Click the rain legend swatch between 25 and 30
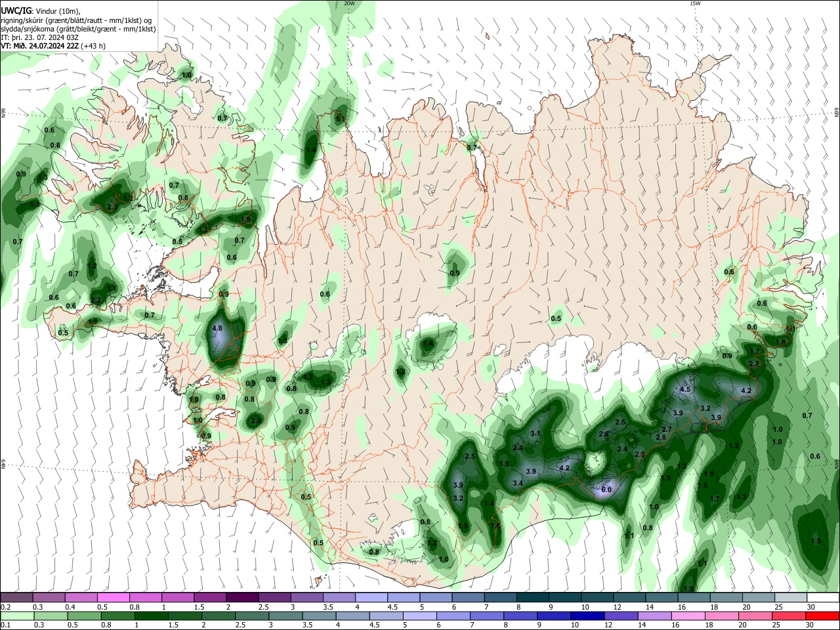Screen dimensions: 840x630 click(x=789, y=616)
